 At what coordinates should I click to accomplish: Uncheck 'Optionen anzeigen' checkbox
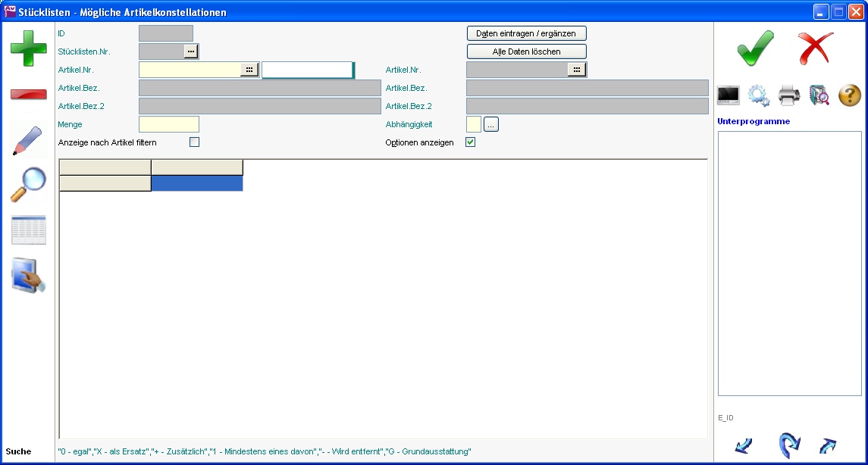pos(470,142)
